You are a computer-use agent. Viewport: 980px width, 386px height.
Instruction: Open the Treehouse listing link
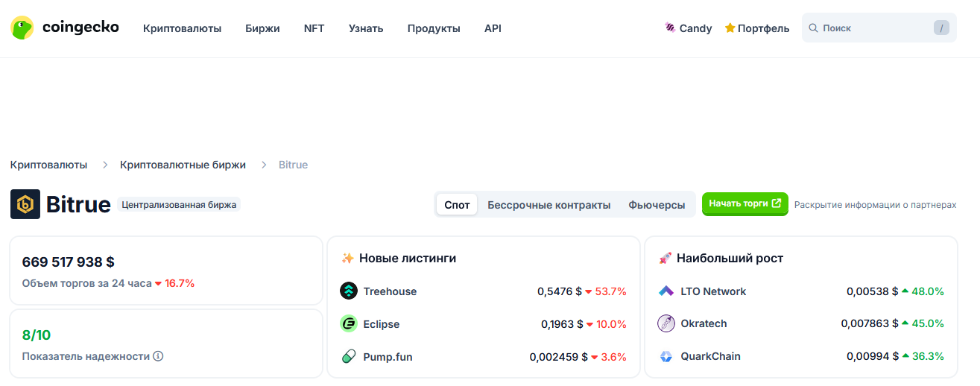(x=390, y=291)
